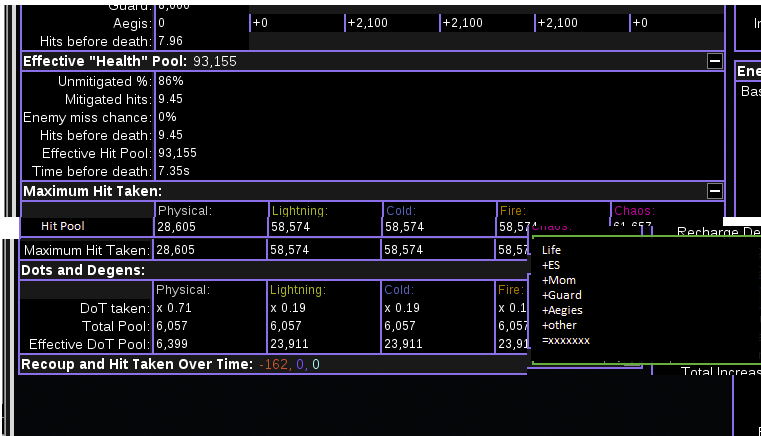Click Fire column header in Maximum Hit Taken
The image size is (761, 436).
click(513, 211)
